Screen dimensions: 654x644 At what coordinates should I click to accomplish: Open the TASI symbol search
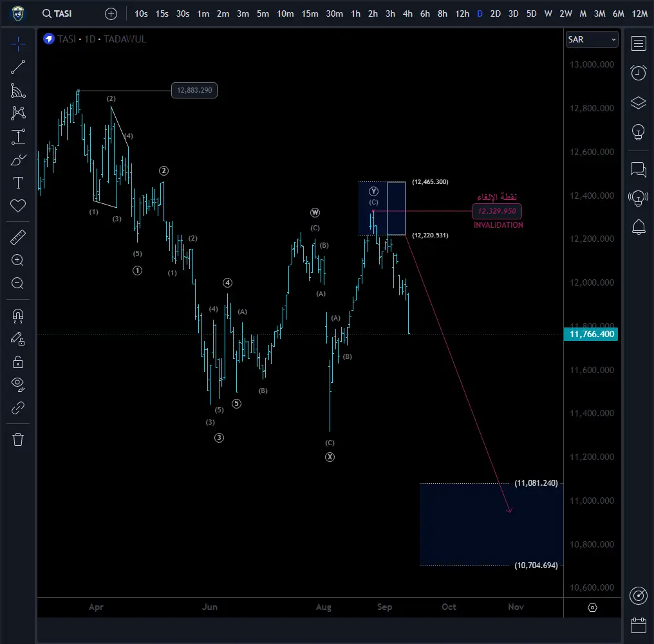click(57, 14)
